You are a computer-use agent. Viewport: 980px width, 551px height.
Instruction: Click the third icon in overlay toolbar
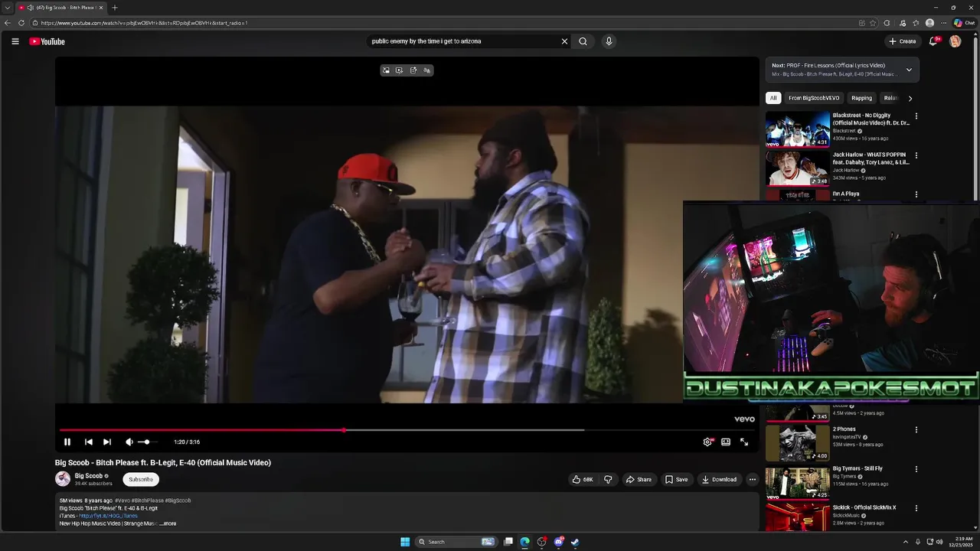click(413, 70)
